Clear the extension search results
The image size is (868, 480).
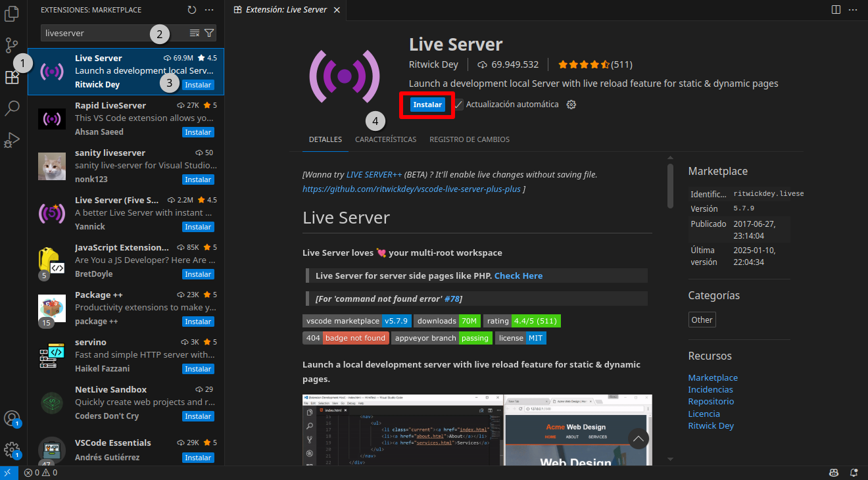click(195, 33)
